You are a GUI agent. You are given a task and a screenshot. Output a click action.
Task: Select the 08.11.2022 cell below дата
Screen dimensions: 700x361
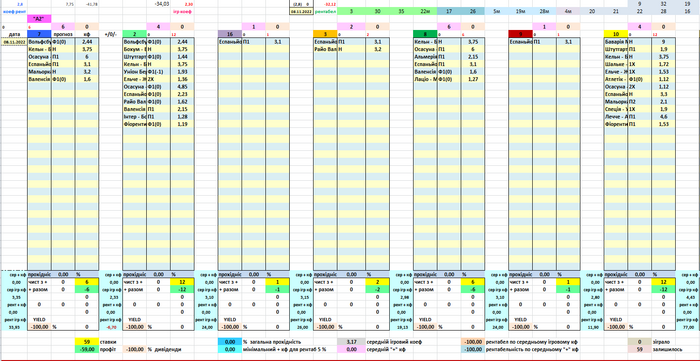pyautogui.click(x=14, y=41)
